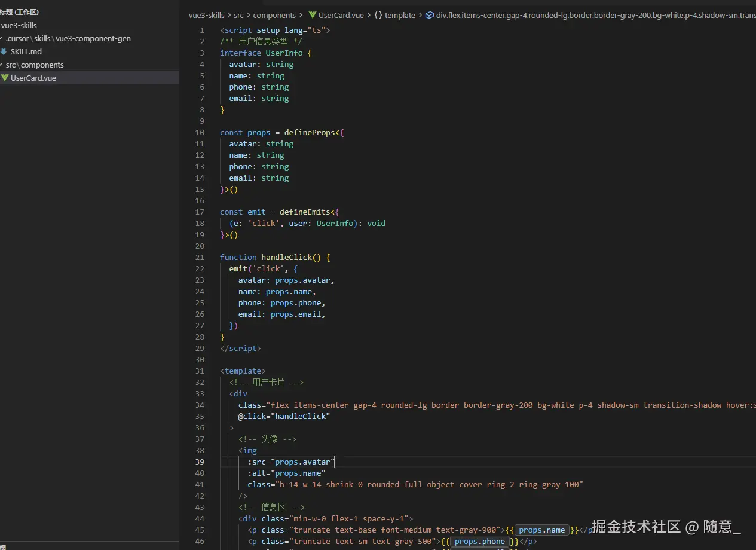The height and width of the screenshot is (550, 756).
Task: Click the <img tag on line 38
Action: 247,450
